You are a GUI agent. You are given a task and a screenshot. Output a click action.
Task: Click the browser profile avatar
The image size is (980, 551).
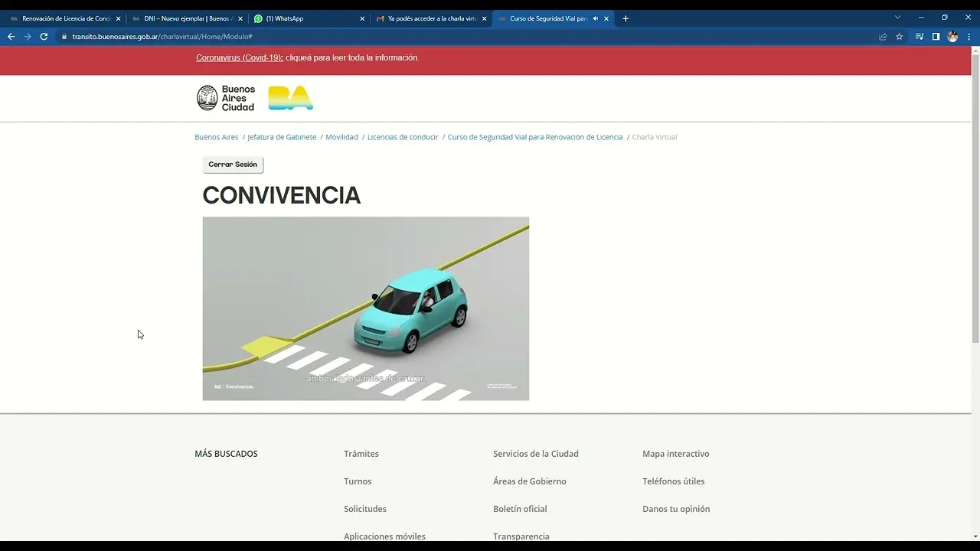point(953,36)
